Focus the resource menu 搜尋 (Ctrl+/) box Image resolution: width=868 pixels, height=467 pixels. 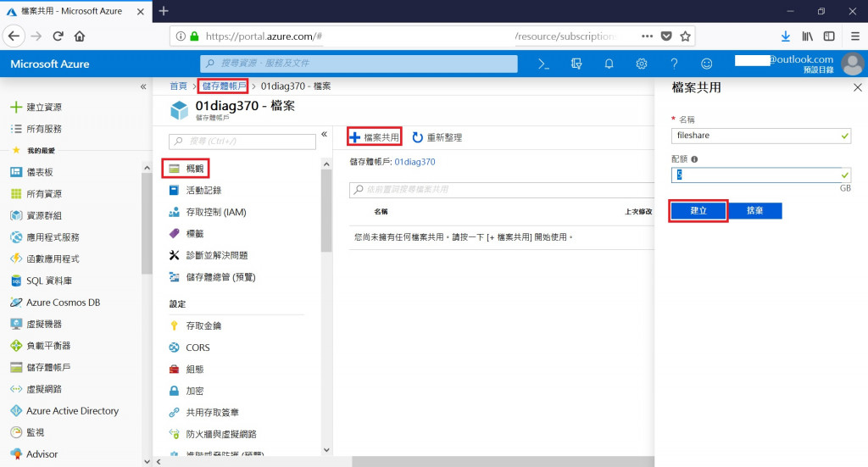click(242, 141)
